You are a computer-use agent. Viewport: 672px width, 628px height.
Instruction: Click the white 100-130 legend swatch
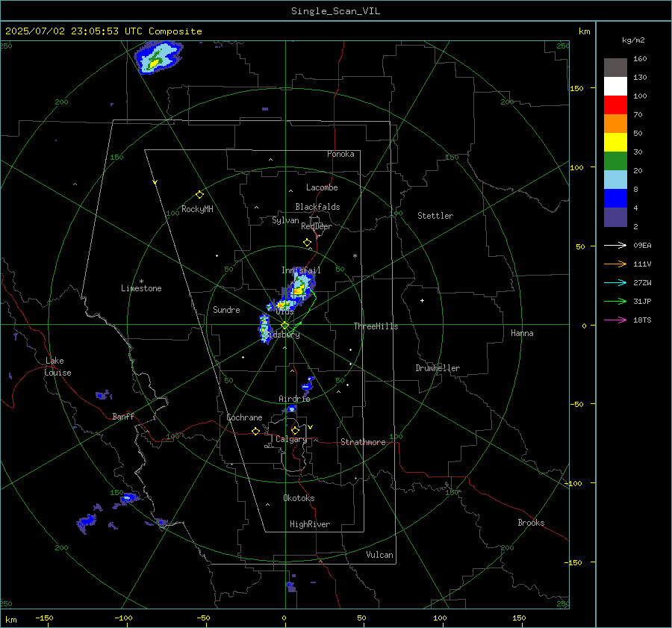[615, 86]
